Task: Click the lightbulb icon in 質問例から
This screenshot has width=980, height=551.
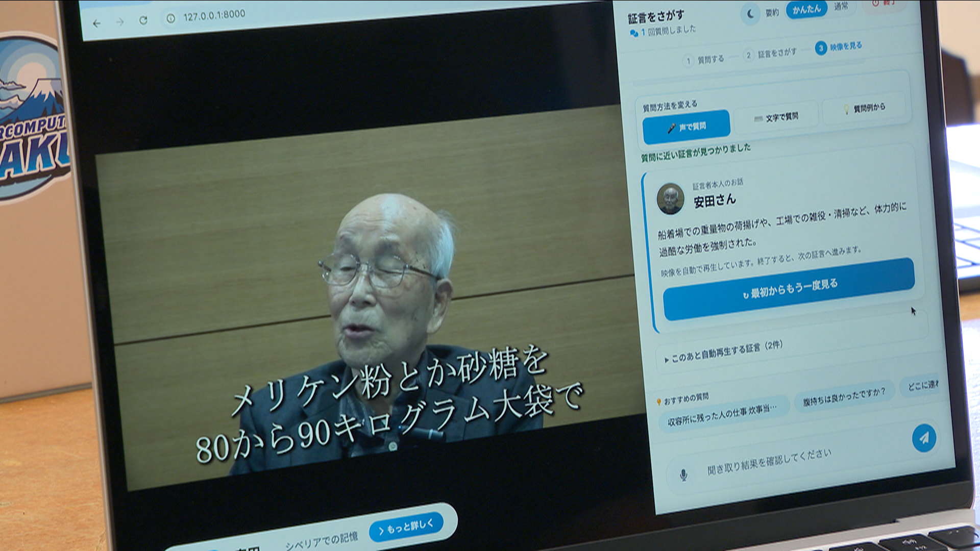Action: tap(846, 109)
